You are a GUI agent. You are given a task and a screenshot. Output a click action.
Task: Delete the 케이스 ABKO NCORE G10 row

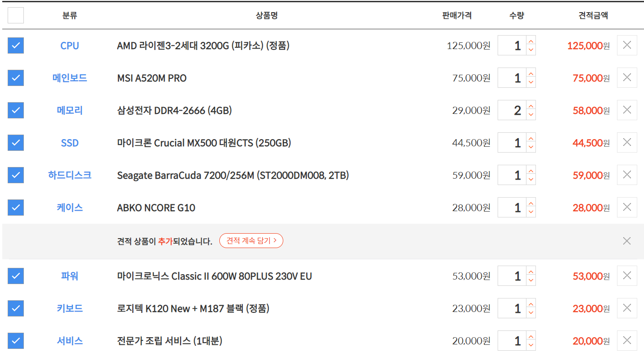click(627, 207)
